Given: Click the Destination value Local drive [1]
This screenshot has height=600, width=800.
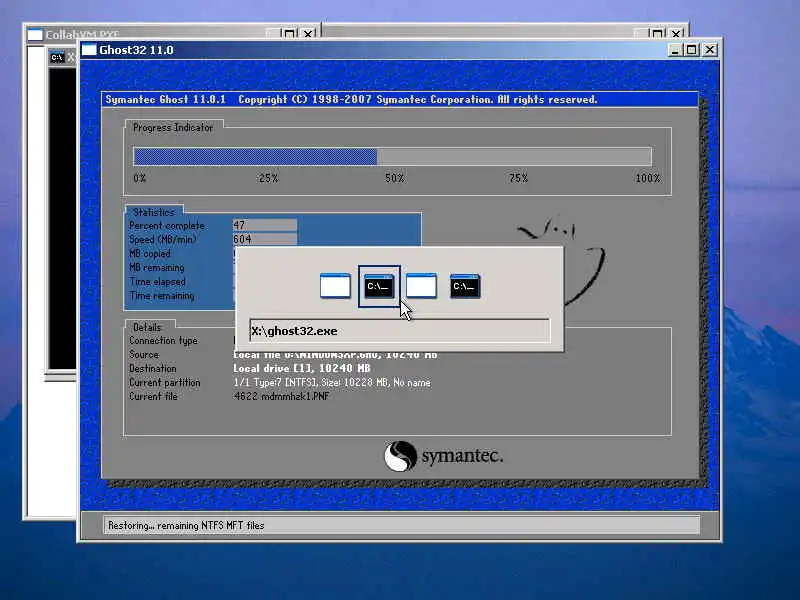Looking at the screenshot, I should (x=302, y=368).
